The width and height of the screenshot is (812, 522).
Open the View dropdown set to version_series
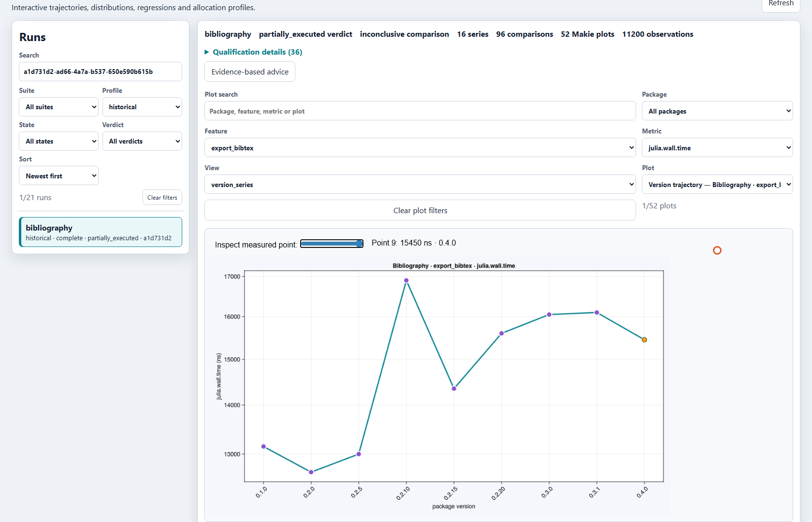(x=420, y=185)
